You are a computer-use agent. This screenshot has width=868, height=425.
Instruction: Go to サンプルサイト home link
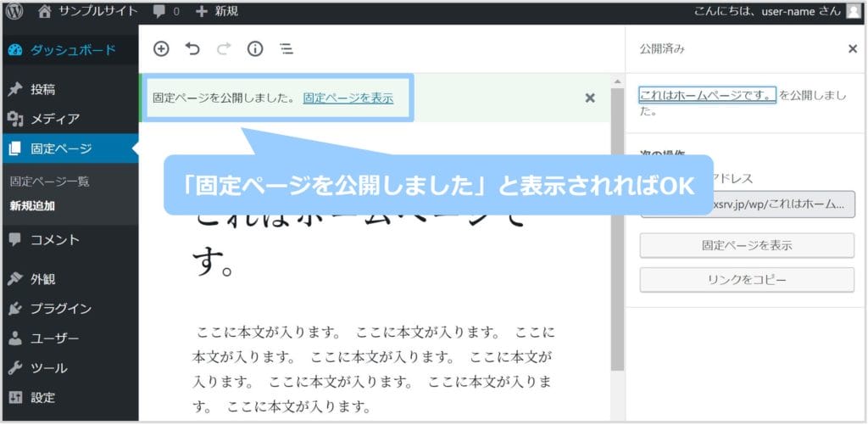(87, 11)
